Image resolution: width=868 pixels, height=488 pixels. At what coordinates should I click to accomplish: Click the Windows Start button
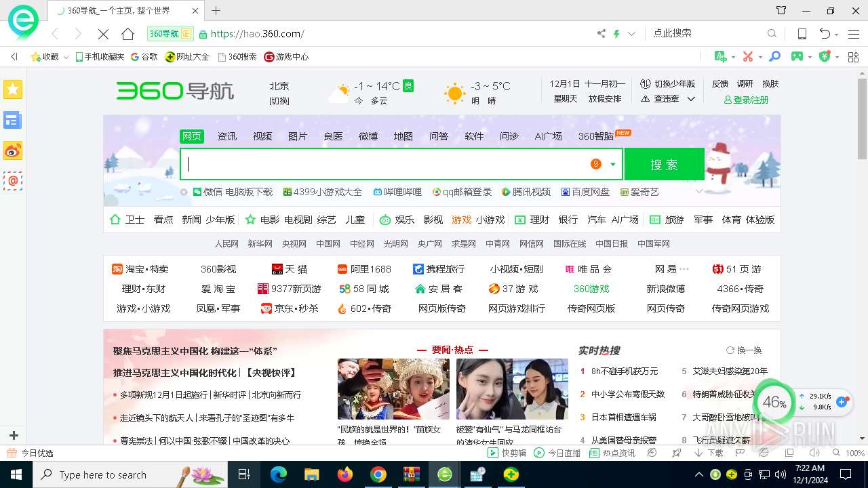pyautogui.click(x=16, y=474)
